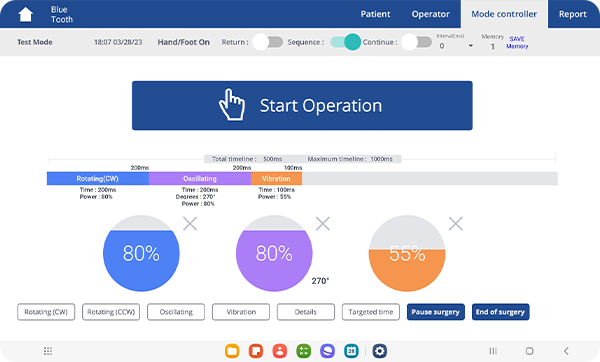The width and height of the screenshot is (600, 362).
Task: Click the Memory number field
Action: 492,46
